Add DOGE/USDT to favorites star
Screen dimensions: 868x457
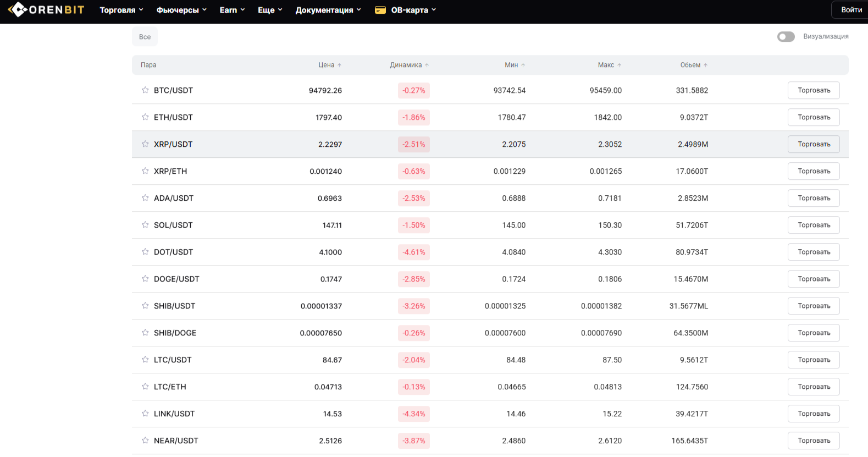tap(145, 278)
